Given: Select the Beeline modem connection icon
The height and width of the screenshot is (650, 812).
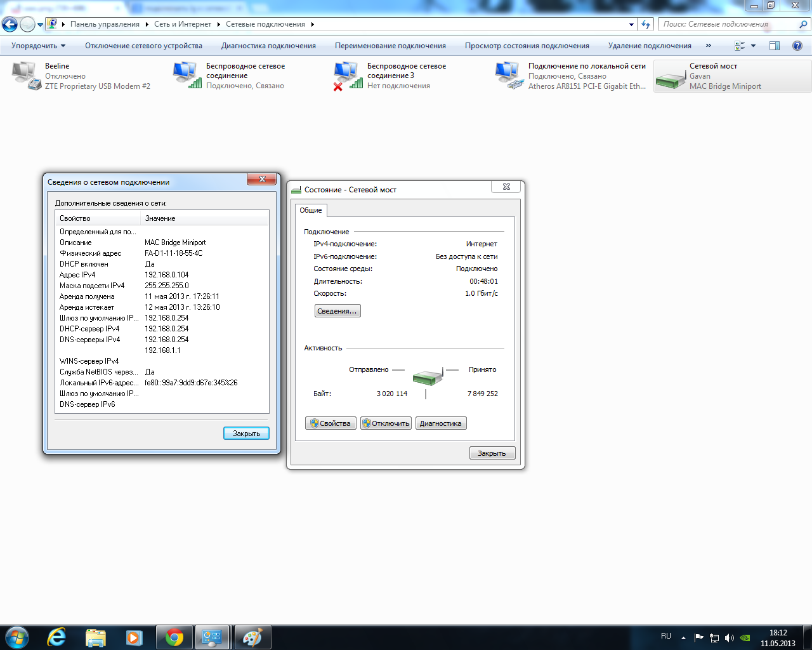Looking at the screenshot, I should tap(27, 76).
